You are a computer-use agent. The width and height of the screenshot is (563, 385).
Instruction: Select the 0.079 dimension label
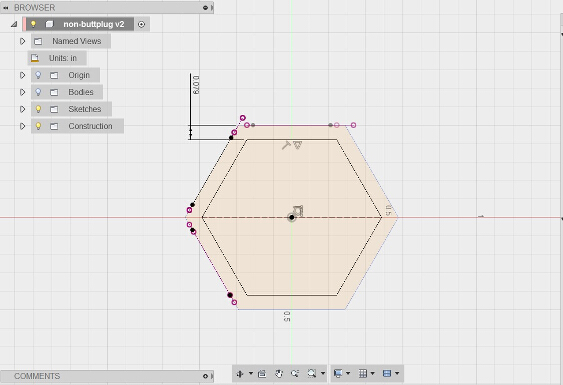click(x=196, y=85)
